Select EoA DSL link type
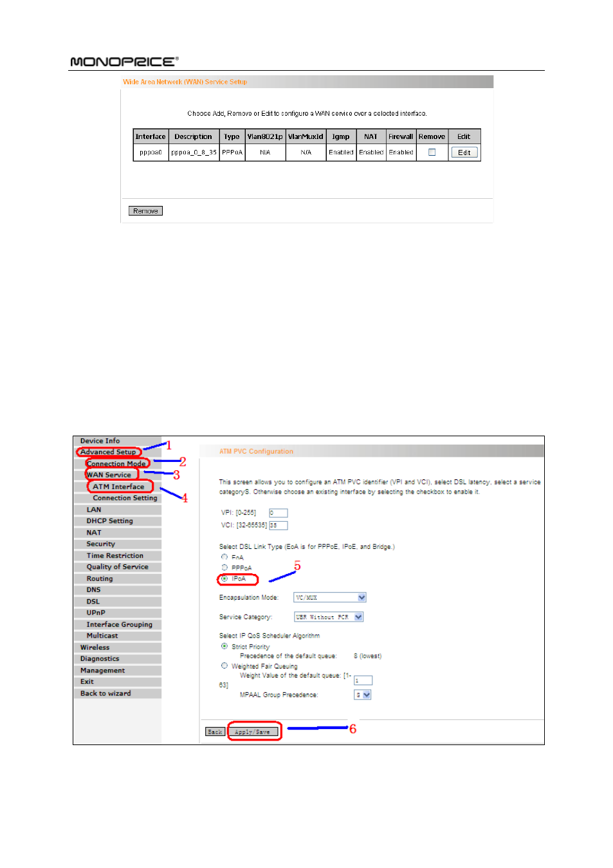Screen dimensions: 613x868 (x=224, y=557)
